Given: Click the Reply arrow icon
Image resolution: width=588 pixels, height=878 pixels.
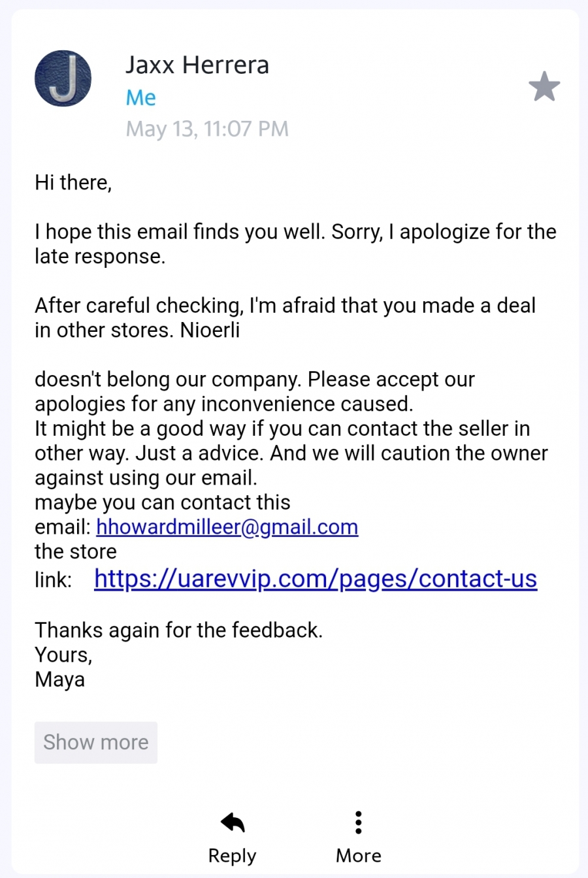Looking at the screenshot, I should (232, 822).
